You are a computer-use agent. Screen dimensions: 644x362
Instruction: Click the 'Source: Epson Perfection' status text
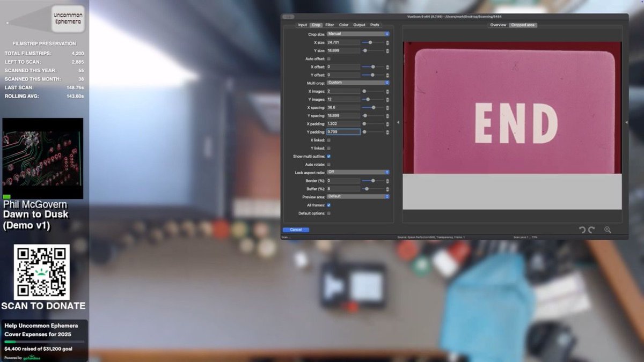point(431,237)
